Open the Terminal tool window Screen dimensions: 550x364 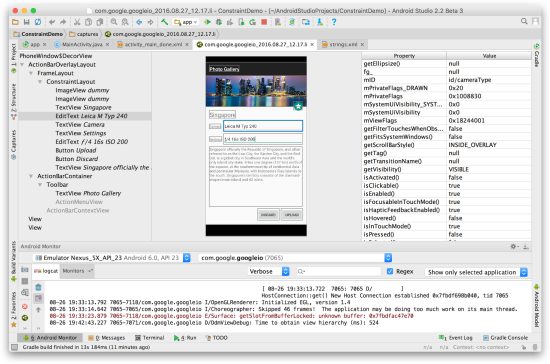tap(150, 338)
